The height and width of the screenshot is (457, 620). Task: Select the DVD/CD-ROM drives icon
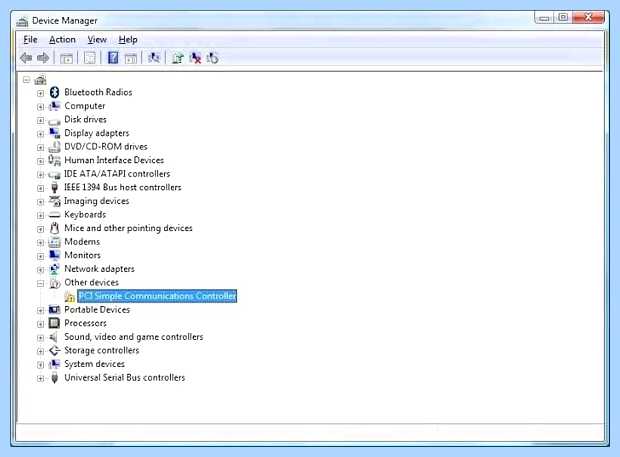coord(55,147)
